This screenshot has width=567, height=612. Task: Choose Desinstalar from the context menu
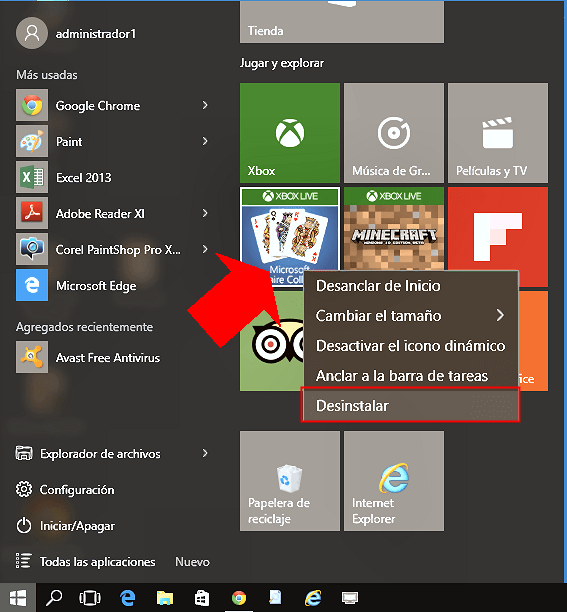point(411,405)
